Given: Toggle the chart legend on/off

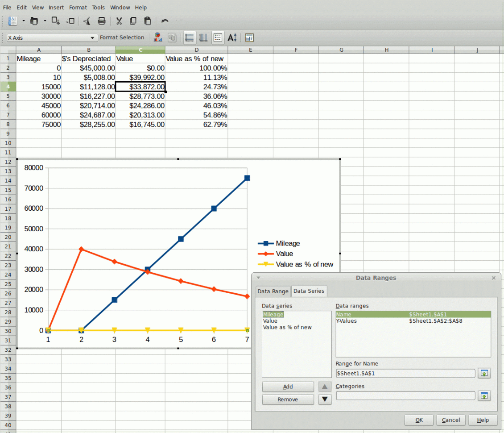Looking at the screenshot, I should (218, 37).
